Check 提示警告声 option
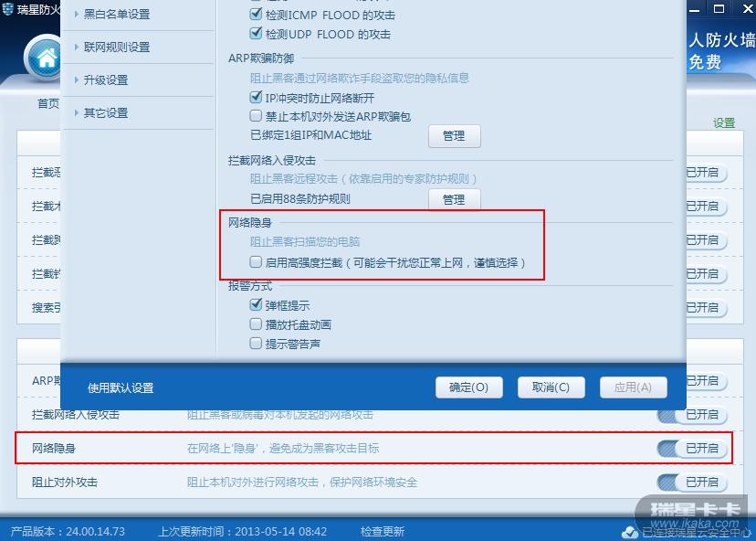756x541 pixels. (256, 343)
